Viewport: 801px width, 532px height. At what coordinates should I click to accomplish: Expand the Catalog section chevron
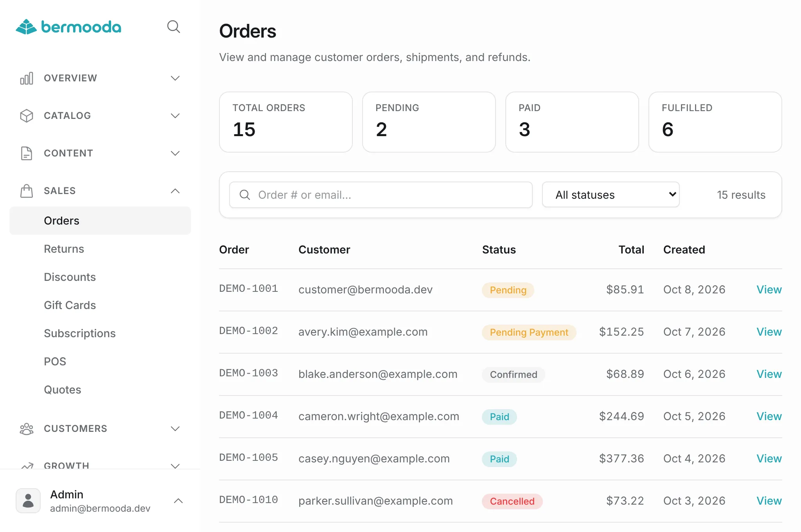175,116
